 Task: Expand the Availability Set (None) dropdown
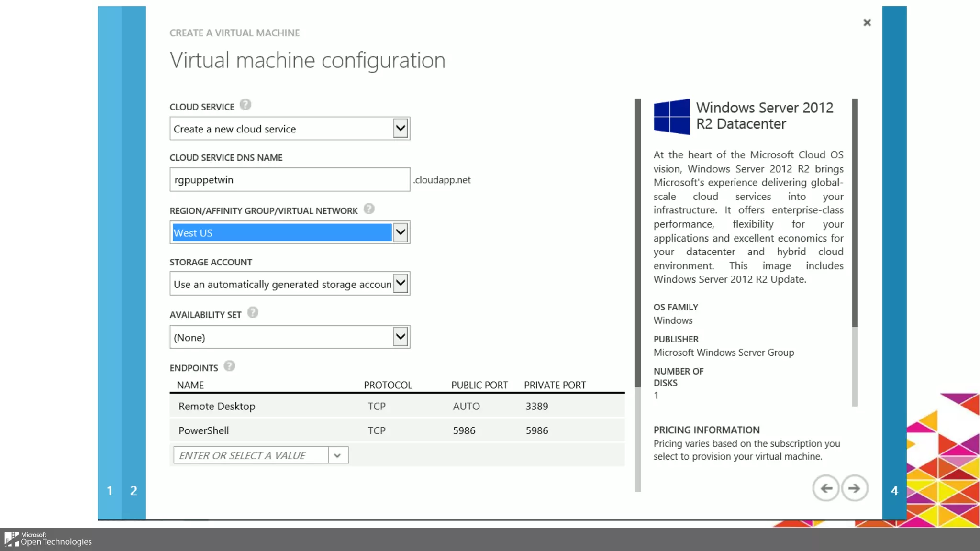(x=401, y=337)
